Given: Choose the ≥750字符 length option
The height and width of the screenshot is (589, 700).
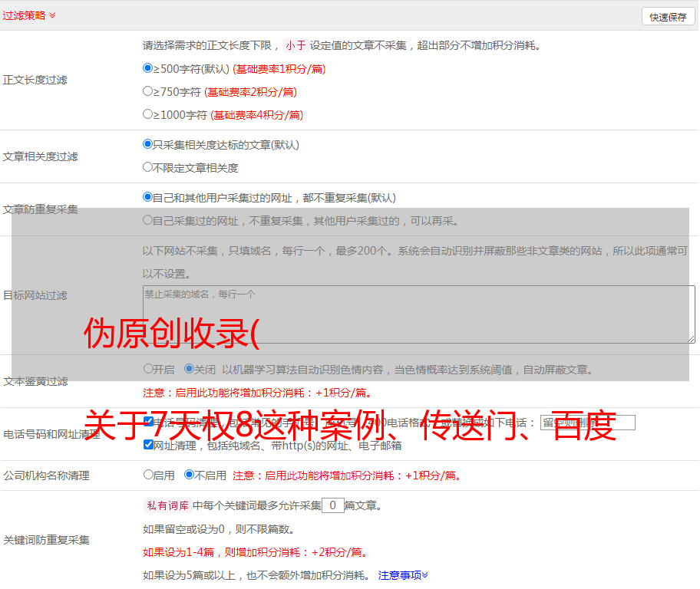Looking at the screenshot, I should click(148, 91).
